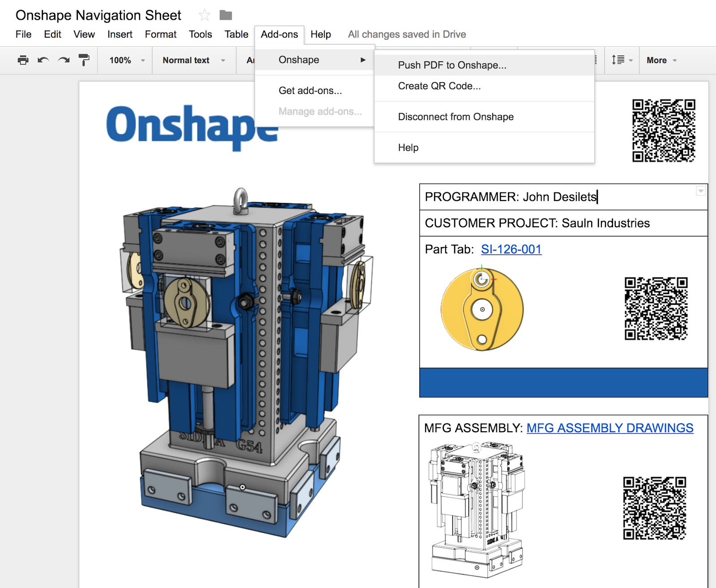Viewport: 716px width, 588px height.
Task: Choose Push PDF to Onshape...
Action: click(x=484, y=65)
